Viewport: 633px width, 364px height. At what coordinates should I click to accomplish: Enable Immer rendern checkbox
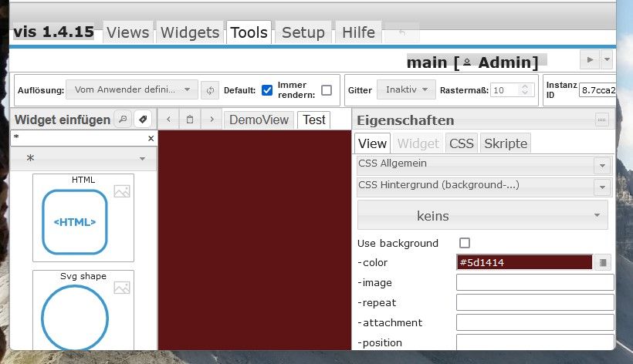327,90
